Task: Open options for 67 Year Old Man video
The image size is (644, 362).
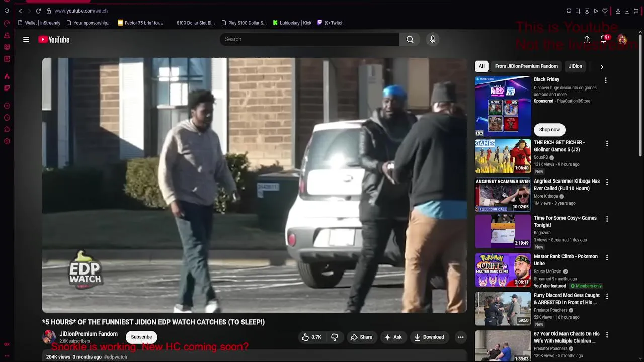Action: click(607, 335)
